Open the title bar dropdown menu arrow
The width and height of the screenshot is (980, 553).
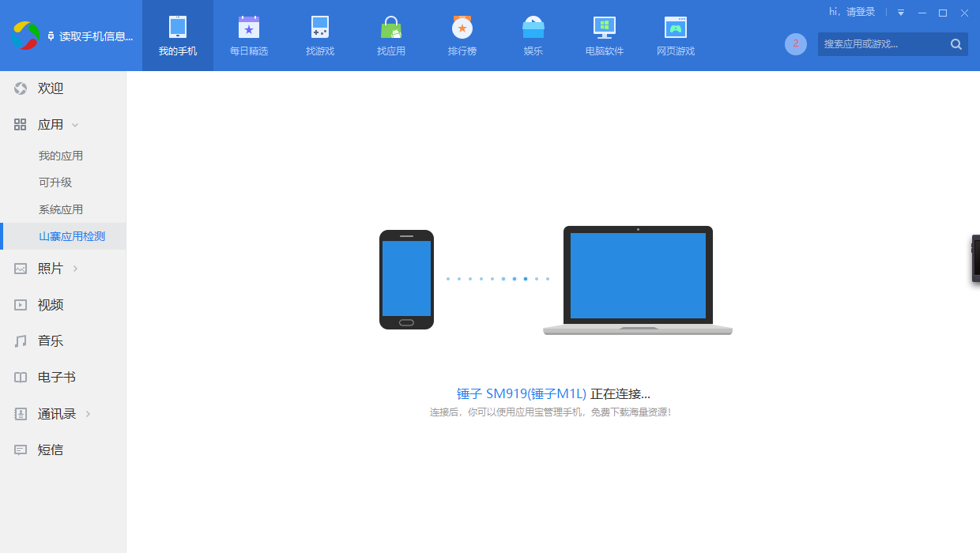point(901,13)
